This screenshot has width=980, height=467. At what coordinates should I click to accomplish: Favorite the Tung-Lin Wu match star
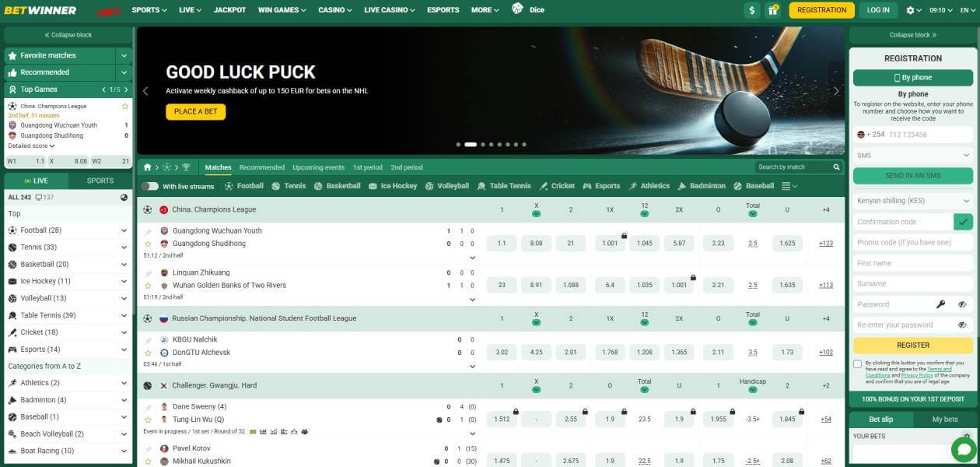148,420
